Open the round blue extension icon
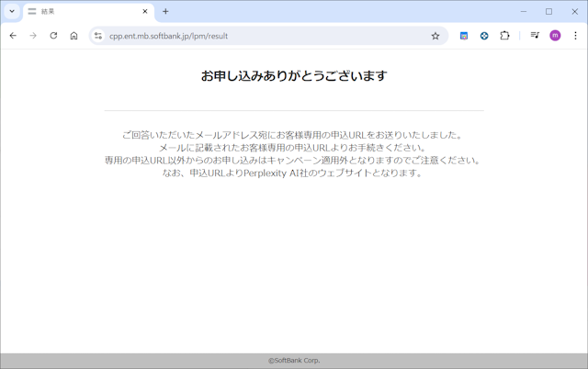 pos(484,36)
